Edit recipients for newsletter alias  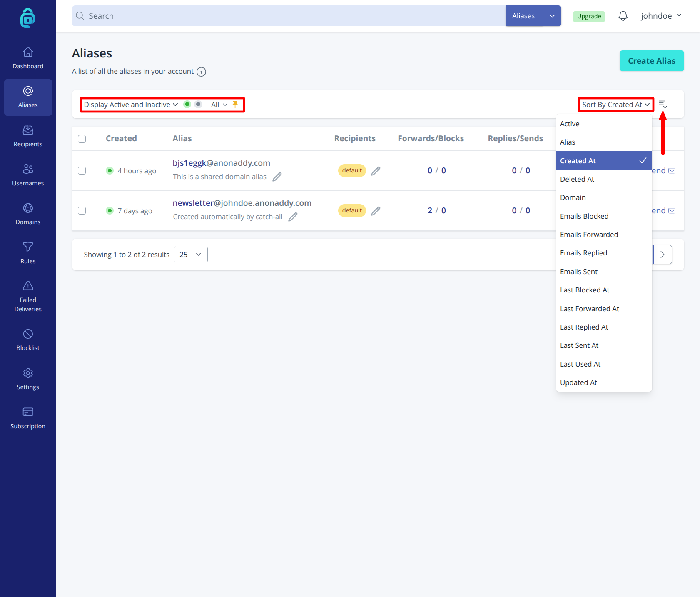(x=376, y=211)
